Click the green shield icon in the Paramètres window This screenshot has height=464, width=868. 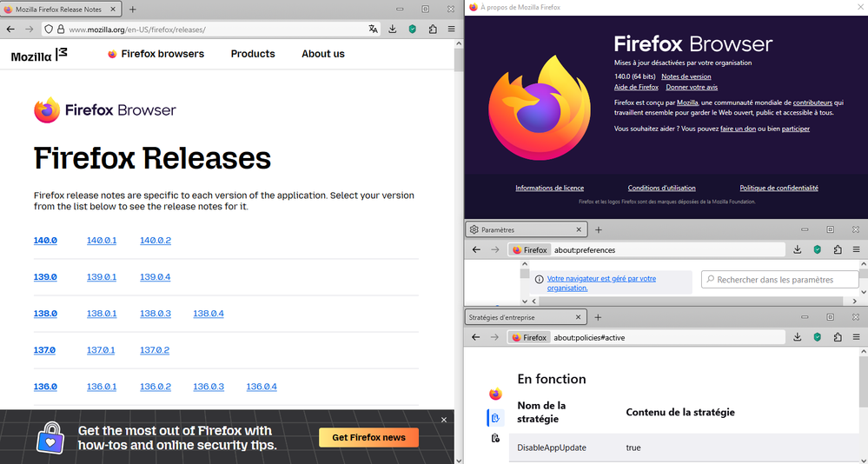818,249
